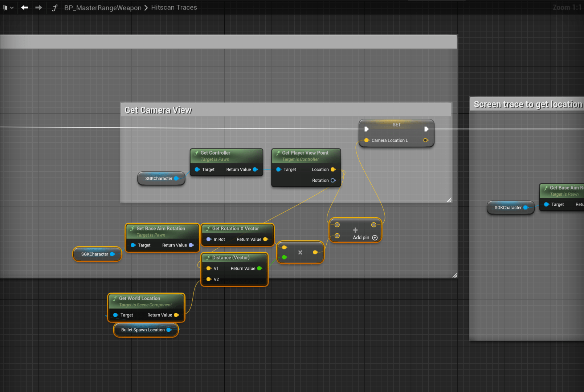
Task: Click the forward navigation arrow
Action: click(x=38, y=8)
